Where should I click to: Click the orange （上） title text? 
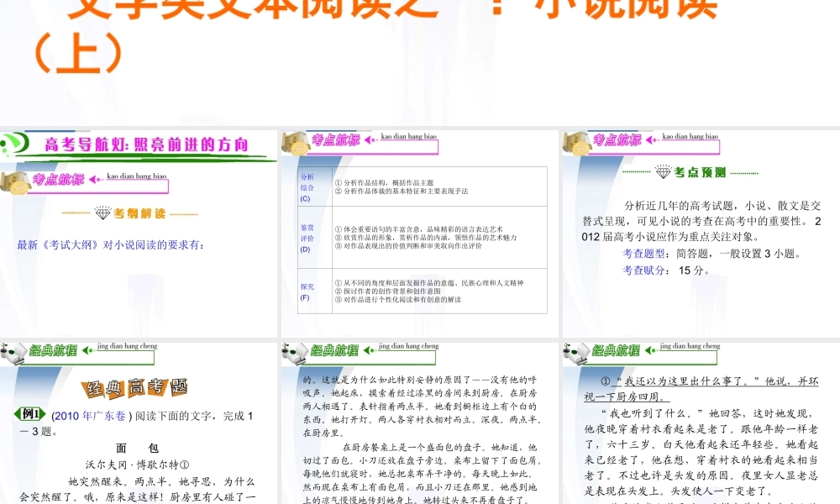tap(77, 52)
